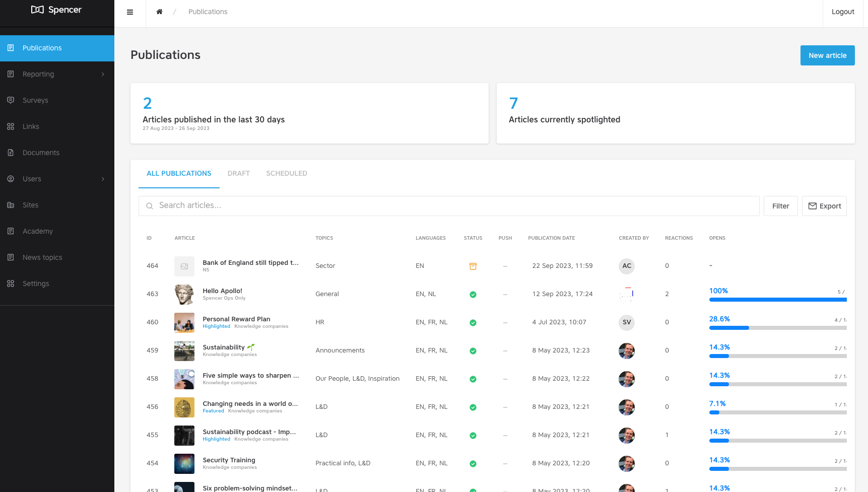Click creator avatar photo for article 459
The image size is (868, 492).
click(x=627, y=350)
